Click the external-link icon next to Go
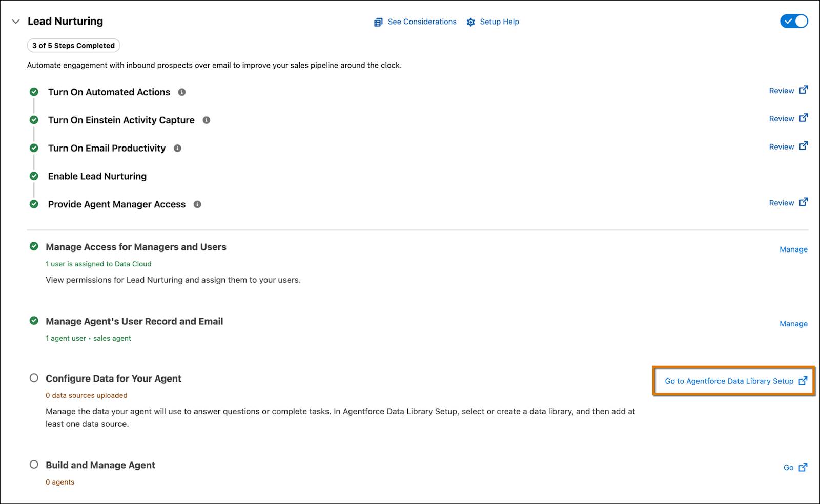The image size is (820, 504). 803,467
